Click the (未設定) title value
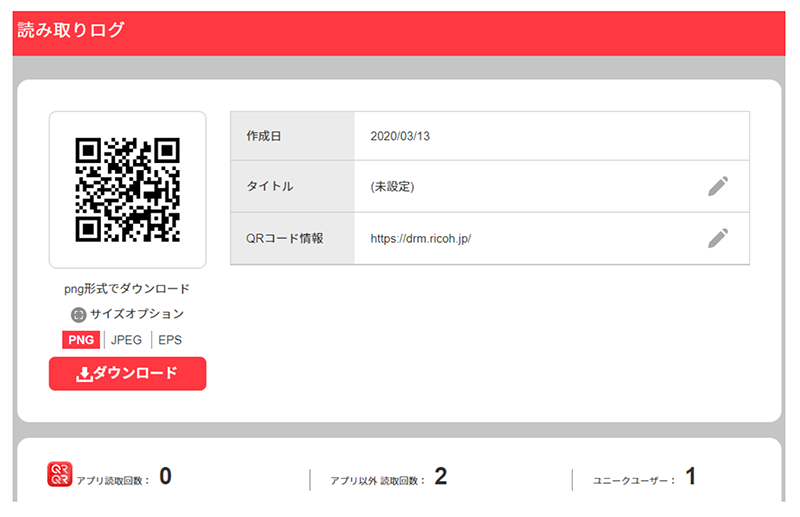The image size is (800, 517). point(392,186)
